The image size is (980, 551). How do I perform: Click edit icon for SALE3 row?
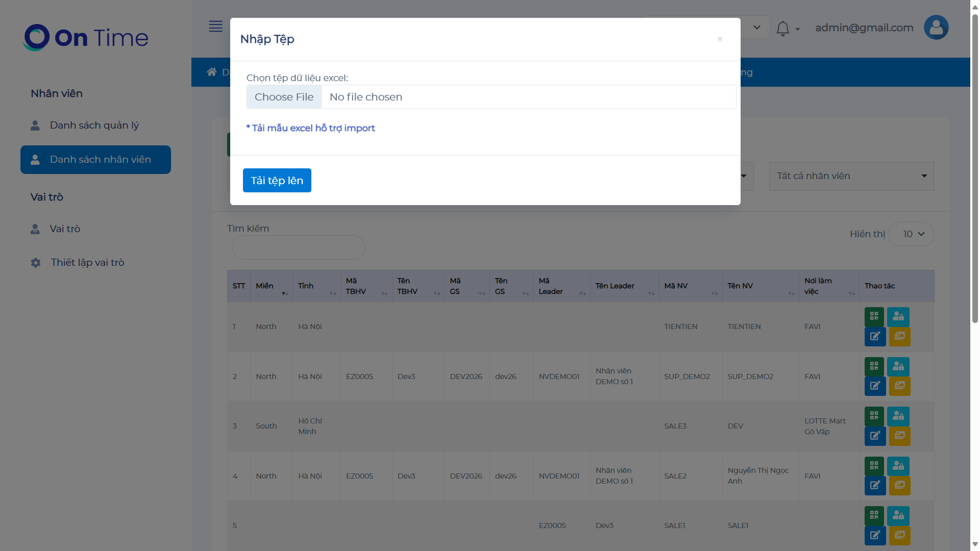coord(874,436)
